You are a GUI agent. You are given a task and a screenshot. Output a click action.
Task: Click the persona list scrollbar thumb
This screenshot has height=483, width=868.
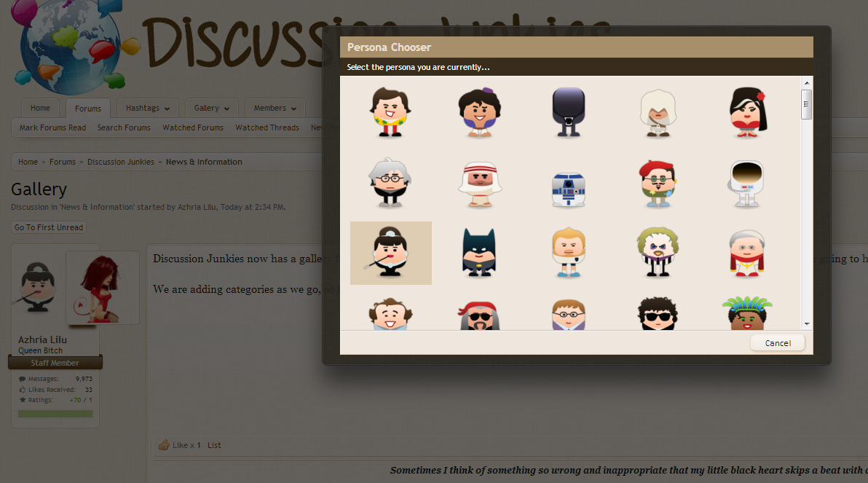coord(807,104)
